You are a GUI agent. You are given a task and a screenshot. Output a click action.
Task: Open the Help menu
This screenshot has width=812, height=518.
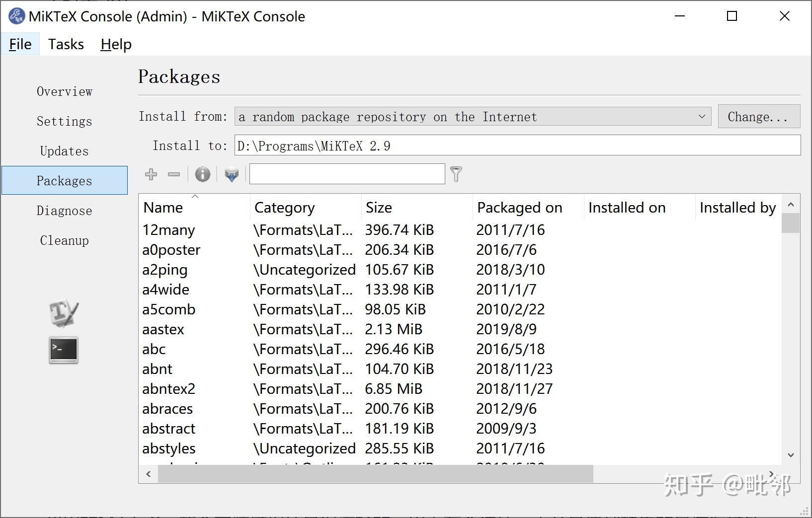pyautogui.click(x=116, y=44)
